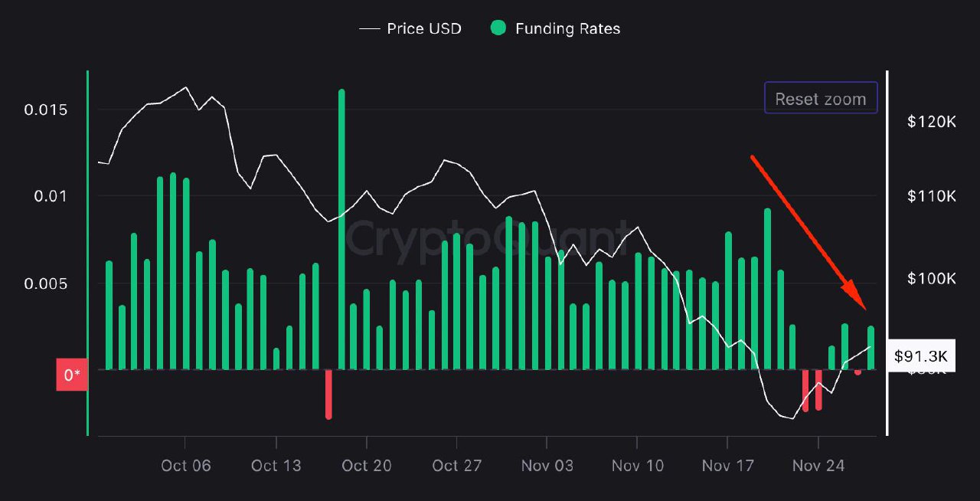Click the red negative bar before Oct 20

pyautogui.click(x=328, y=394)
